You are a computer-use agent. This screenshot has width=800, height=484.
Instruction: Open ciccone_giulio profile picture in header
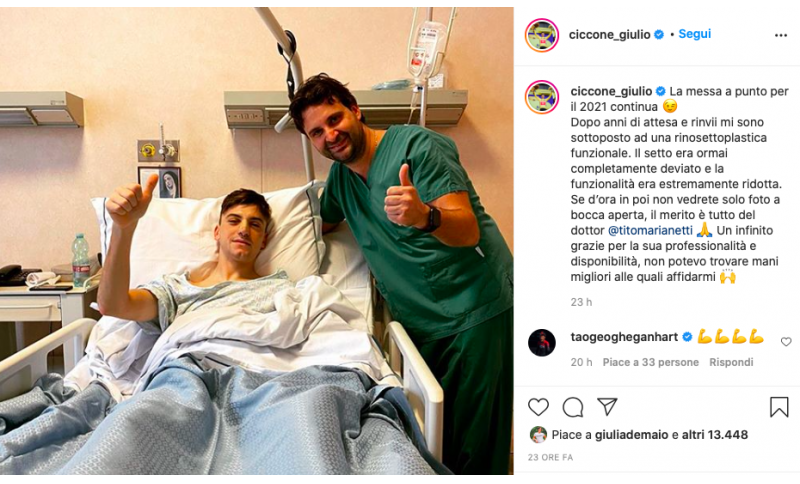[x=542, y=35]
